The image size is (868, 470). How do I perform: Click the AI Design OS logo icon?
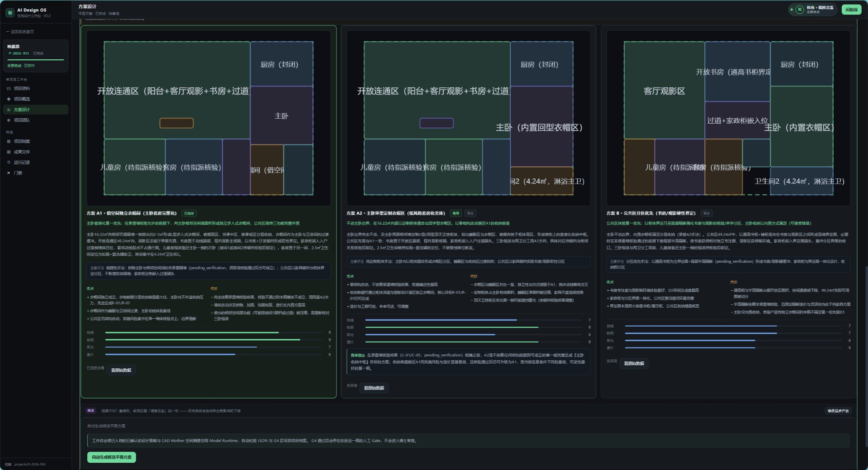pos(10,13)
